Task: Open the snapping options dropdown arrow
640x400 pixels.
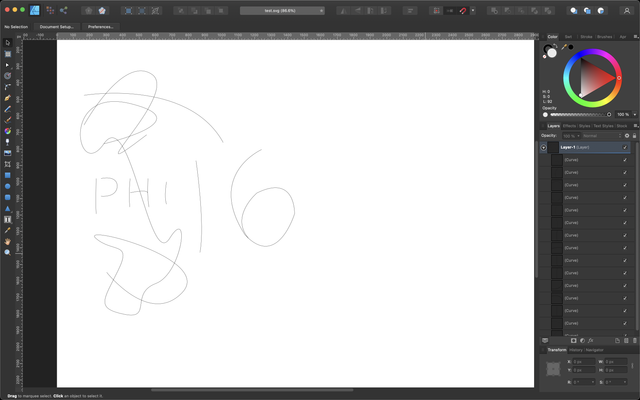Action: coord(473,10)
